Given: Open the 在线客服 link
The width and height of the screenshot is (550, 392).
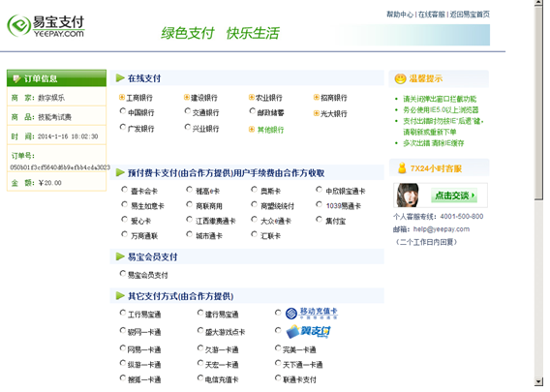Looking at the screenshot, I should click(432, 15).
